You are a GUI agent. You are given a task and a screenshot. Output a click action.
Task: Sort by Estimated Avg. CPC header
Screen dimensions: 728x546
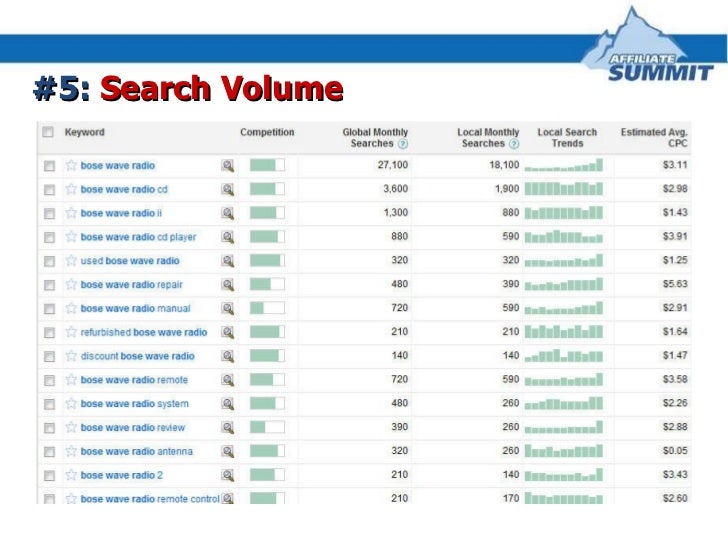(x=654, y=138)
